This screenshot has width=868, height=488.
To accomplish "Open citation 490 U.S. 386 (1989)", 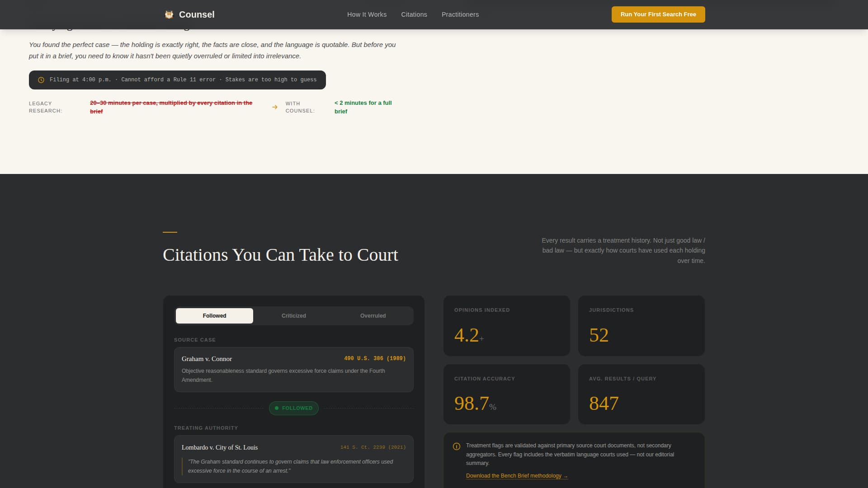I will click(375, 358).
